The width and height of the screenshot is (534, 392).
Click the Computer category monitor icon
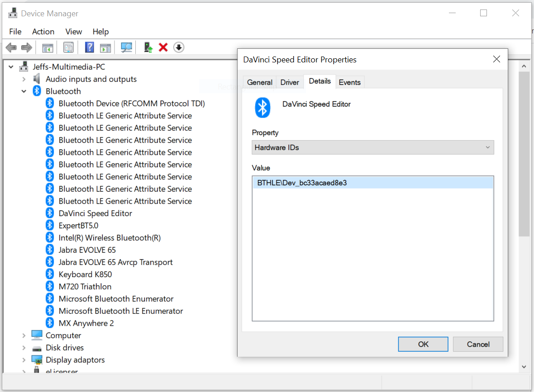click(x=37, y=335)
